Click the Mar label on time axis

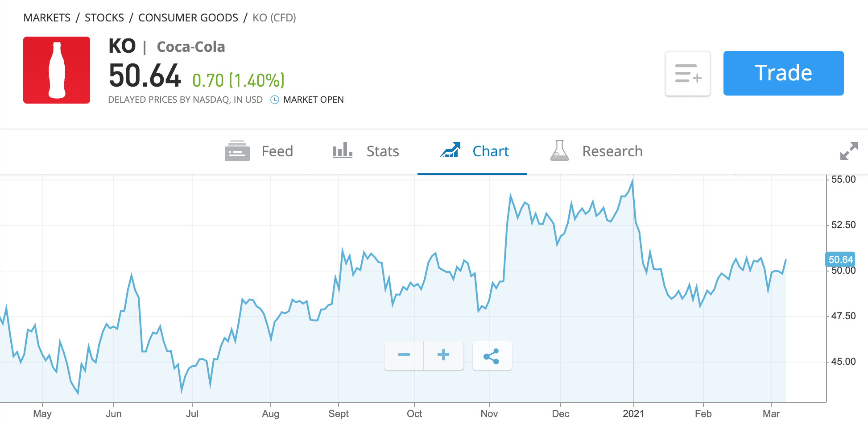point(771,413)
